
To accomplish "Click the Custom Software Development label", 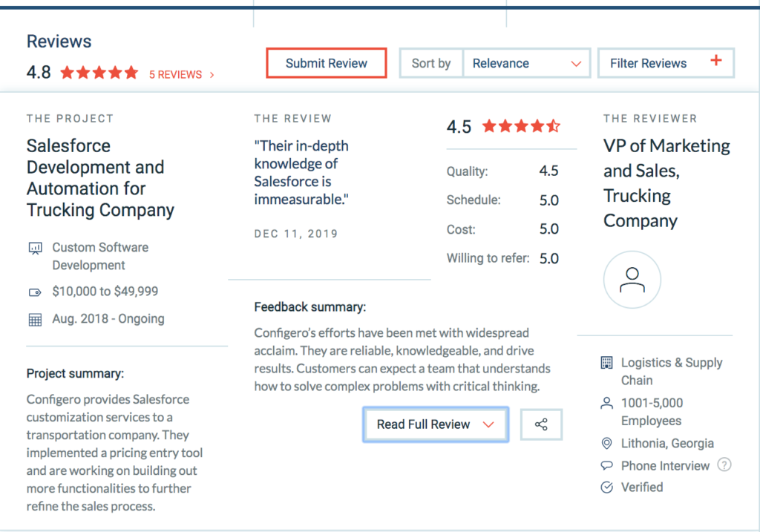I will pyautogui.click(x=100, y=256).
